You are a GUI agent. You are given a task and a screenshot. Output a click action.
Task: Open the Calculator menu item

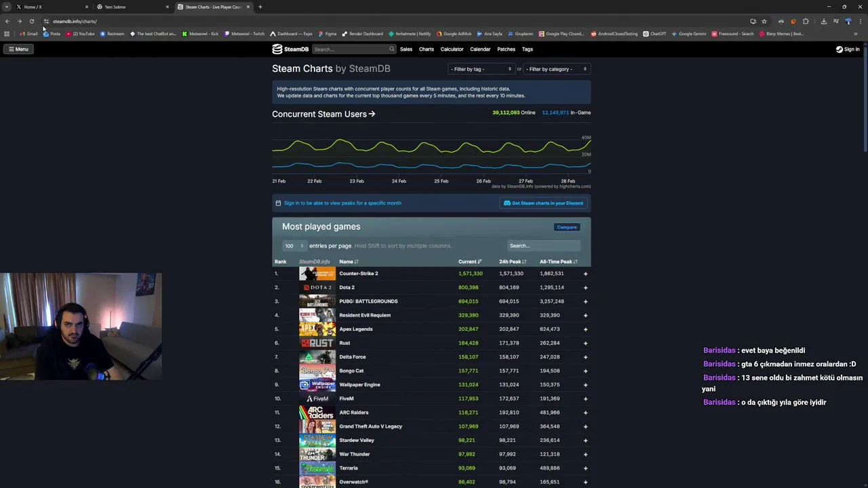coord(452,49)
